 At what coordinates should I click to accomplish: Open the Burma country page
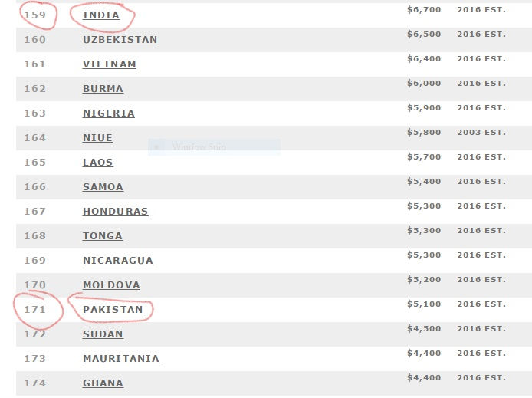tap(103, 88)
